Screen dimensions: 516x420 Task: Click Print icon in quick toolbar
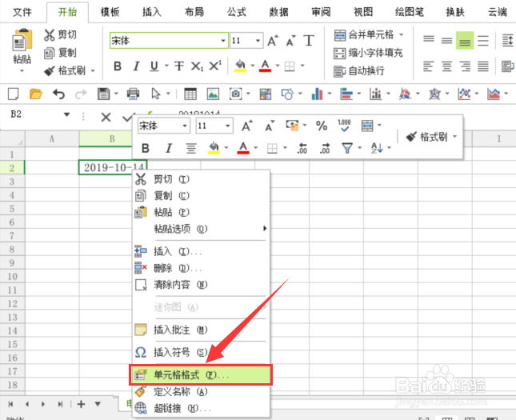click(x=133, y=94)
